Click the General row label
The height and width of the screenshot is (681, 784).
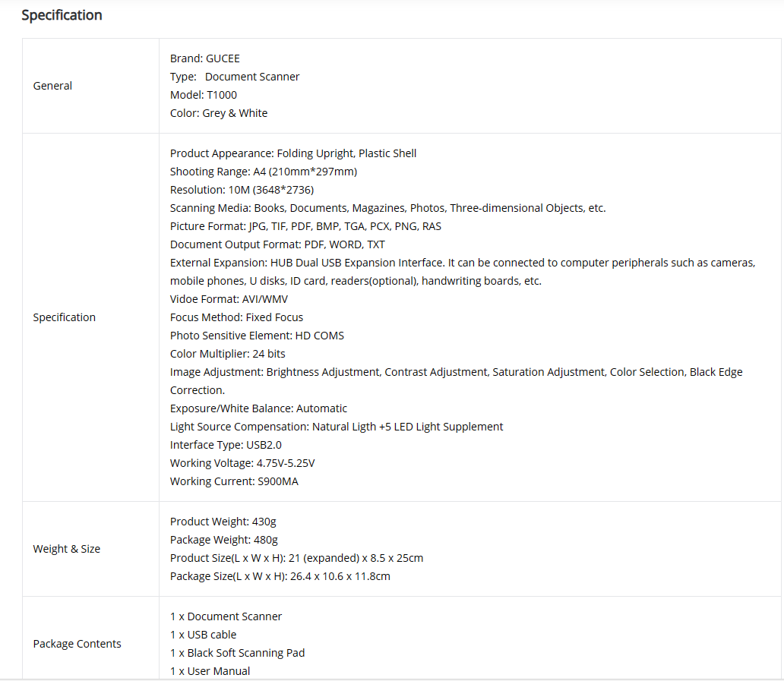click(x=52, y=86)
